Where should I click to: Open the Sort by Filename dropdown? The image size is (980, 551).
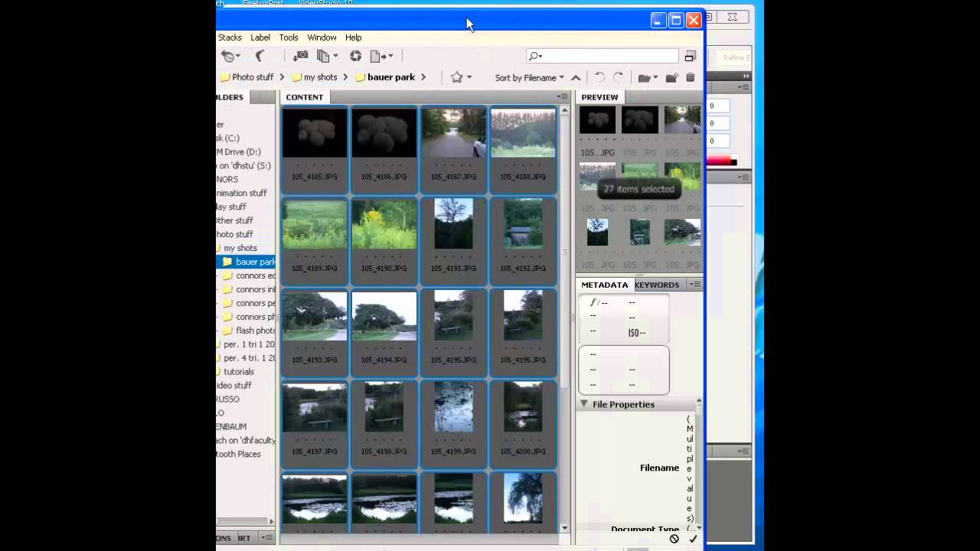click(x=529, y=77)
